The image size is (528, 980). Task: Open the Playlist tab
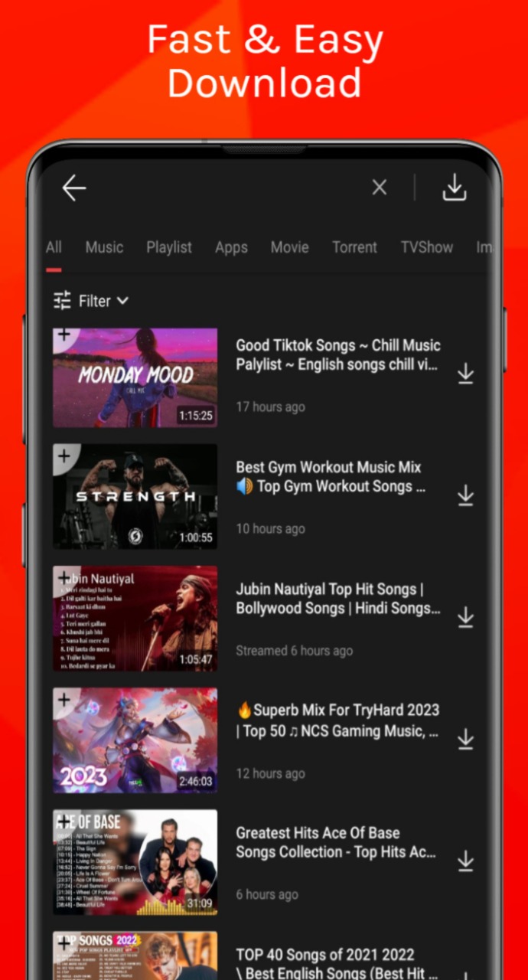pos(169,247)
